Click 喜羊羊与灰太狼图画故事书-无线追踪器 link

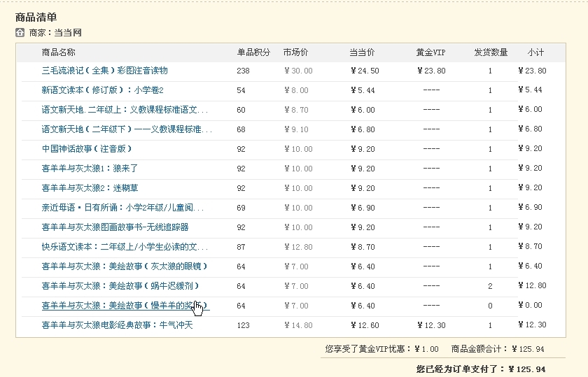coord(115,227)
